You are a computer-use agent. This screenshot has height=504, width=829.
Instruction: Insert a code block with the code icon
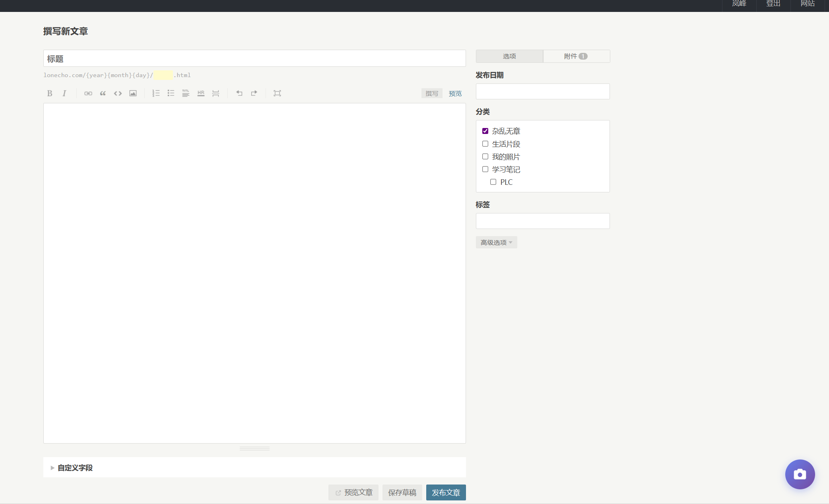[118, 93]
